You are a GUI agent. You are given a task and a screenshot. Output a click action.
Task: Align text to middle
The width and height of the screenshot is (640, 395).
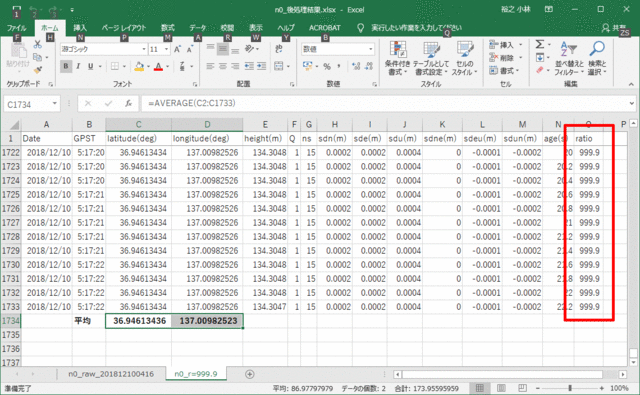point(223,49)
